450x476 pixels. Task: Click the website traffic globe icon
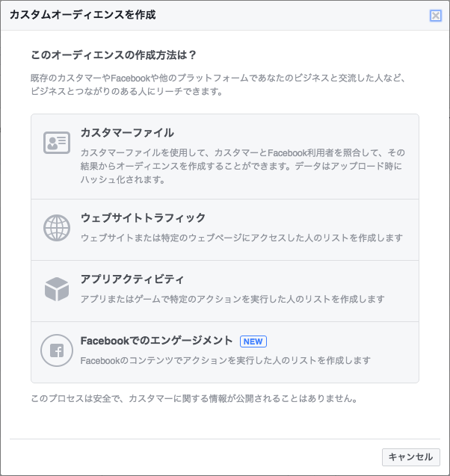click(57, 228)
